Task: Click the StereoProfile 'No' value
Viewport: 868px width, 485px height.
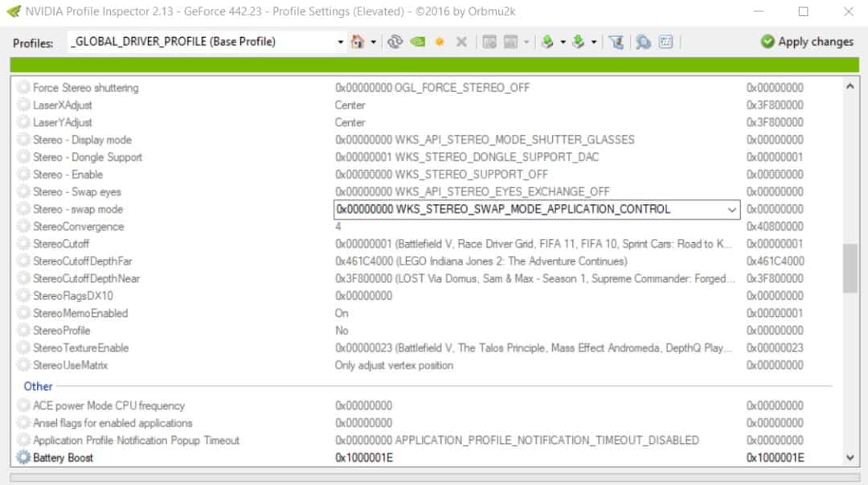Action: pos(342,331)
